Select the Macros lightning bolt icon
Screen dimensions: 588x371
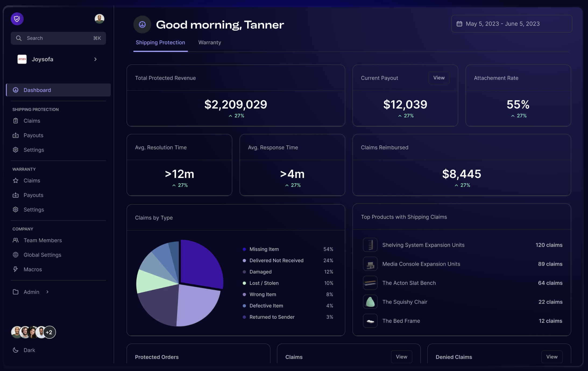pyautogui.click(x=16, y=269)
